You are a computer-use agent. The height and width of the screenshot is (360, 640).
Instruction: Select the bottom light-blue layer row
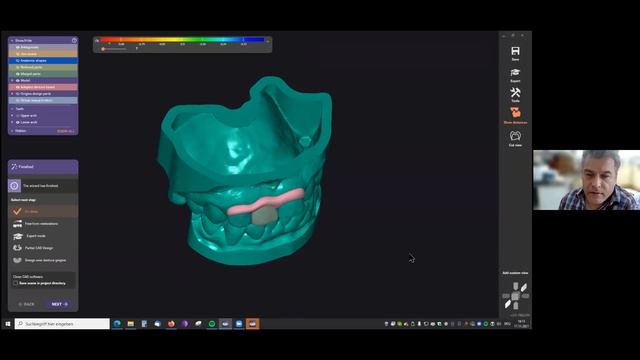click(43, 100)
